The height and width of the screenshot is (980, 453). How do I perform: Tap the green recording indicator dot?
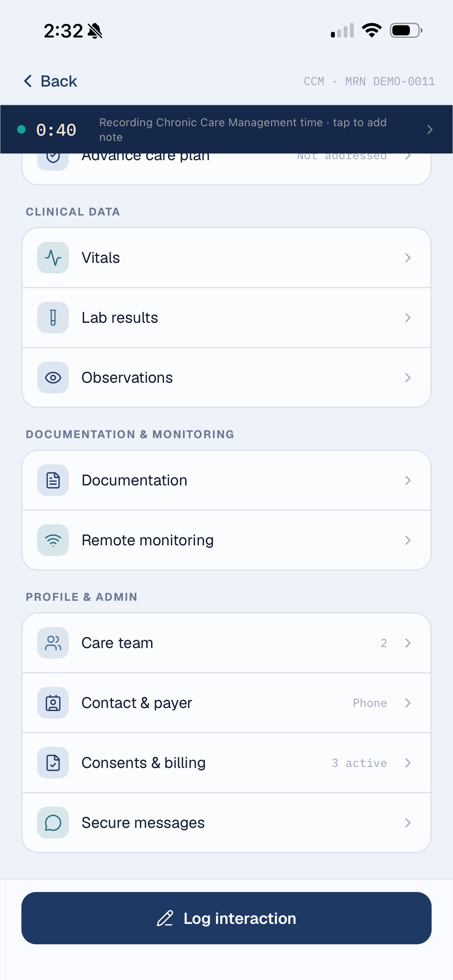pyautogui.click(x=22, y=130)
